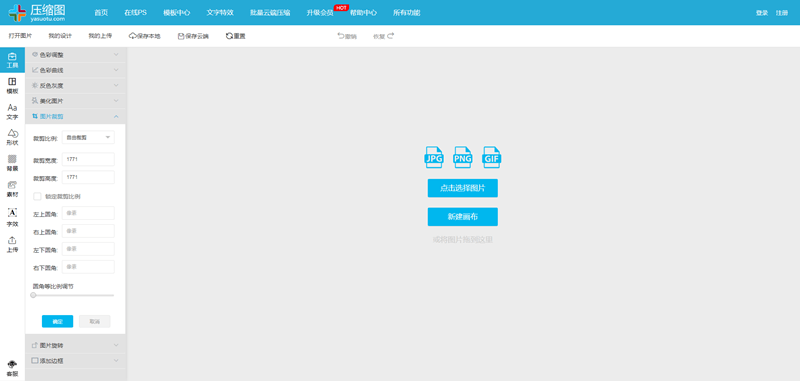Click the 新建画布 (new canvas) button

pos(463,217)
